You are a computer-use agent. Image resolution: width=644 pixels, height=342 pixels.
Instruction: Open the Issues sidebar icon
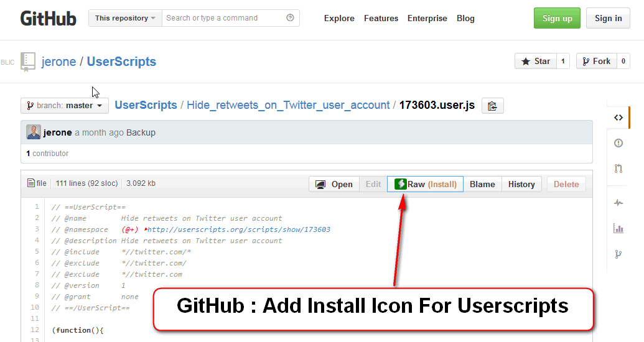pos(618,143)
